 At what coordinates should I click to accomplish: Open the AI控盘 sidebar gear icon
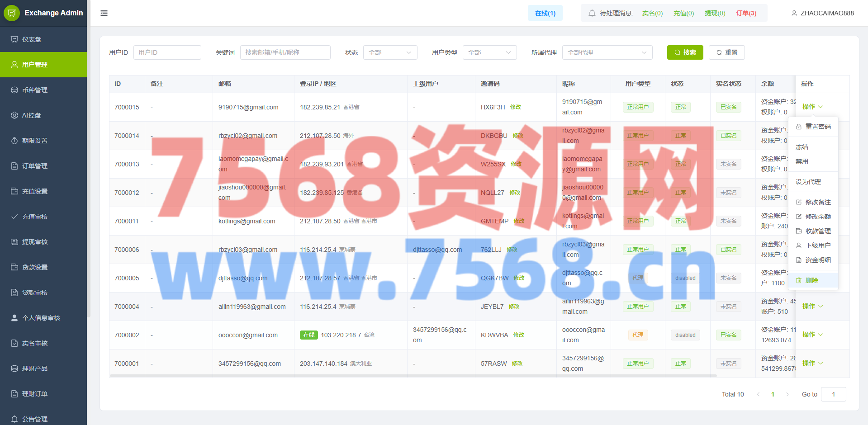pos(14,115)
